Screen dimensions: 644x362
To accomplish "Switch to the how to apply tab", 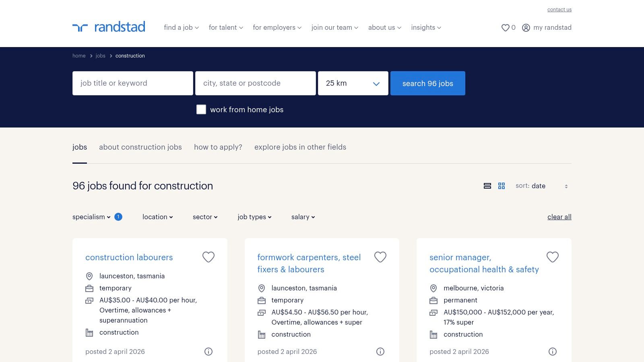I will (218, 147).
